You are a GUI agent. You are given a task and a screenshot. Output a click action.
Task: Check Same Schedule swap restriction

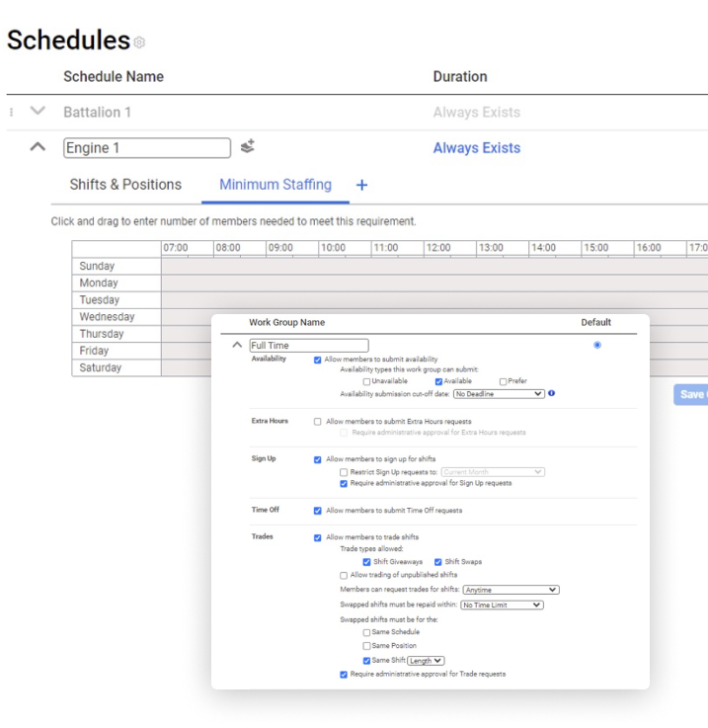(x=366, y=632)
